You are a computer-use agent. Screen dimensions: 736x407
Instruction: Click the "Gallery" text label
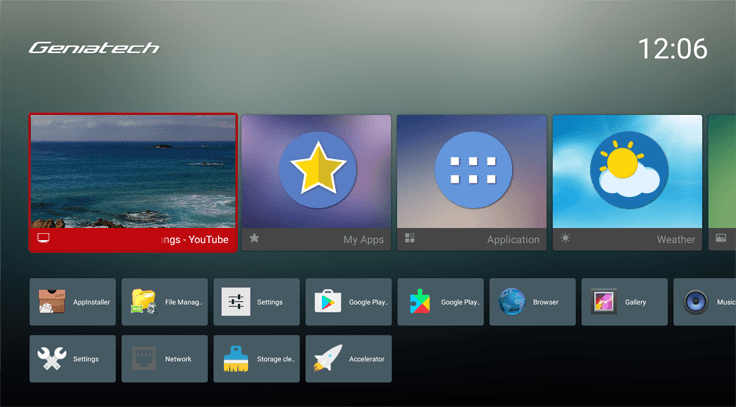click(636, 302)
